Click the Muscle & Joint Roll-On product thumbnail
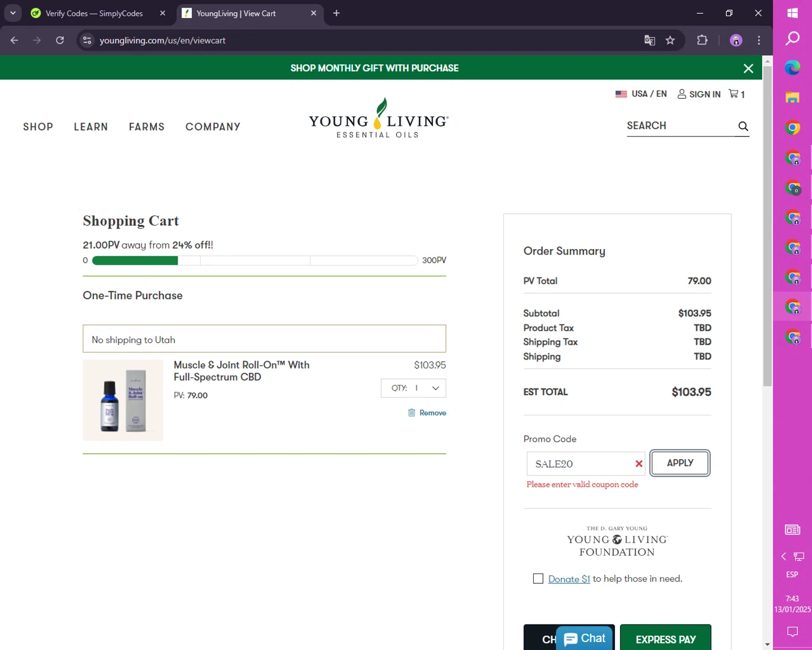Viewport: 812px width, 650px height. coord(123,400)
